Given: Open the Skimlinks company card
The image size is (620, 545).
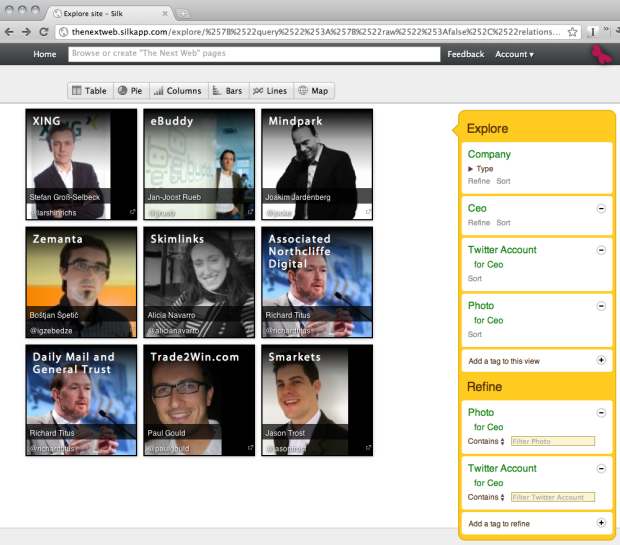Looking at the screenshot, I should (x=199, y=282).
